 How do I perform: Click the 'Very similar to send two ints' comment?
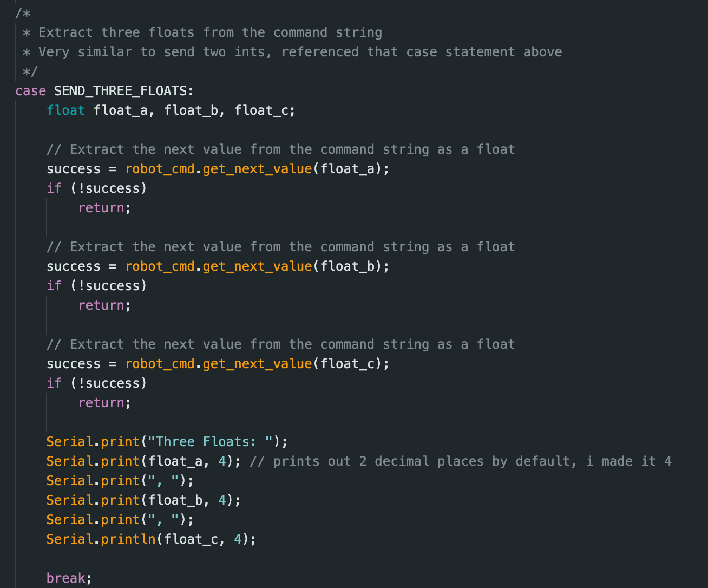coord(154,52)
